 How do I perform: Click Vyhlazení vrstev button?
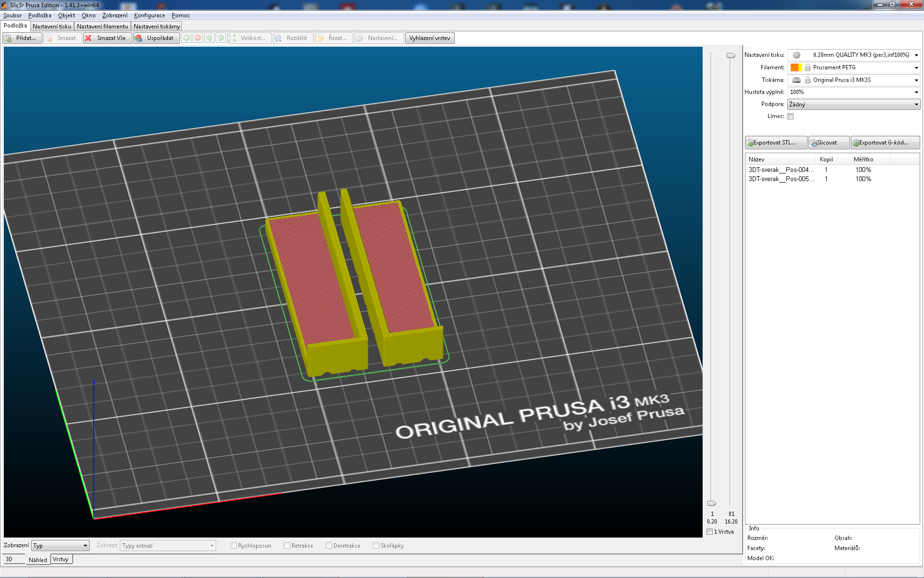[x=430, y=38]
